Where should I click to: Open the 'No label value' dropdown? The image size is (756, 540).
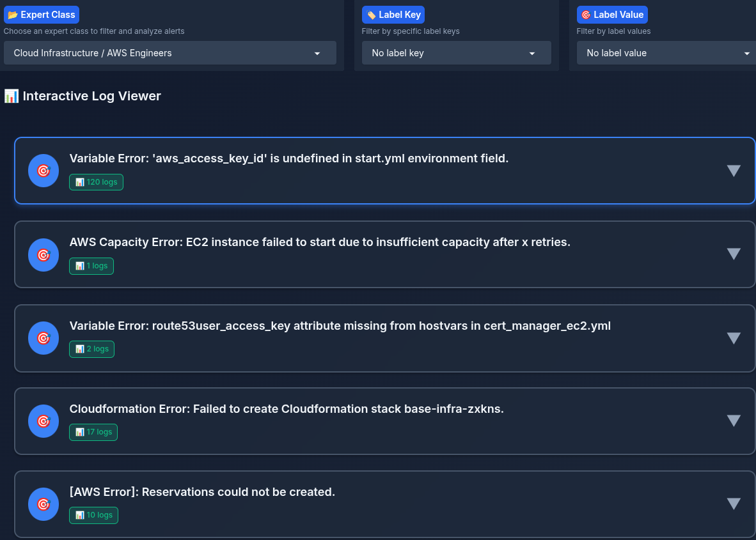[x=665, y=53]
